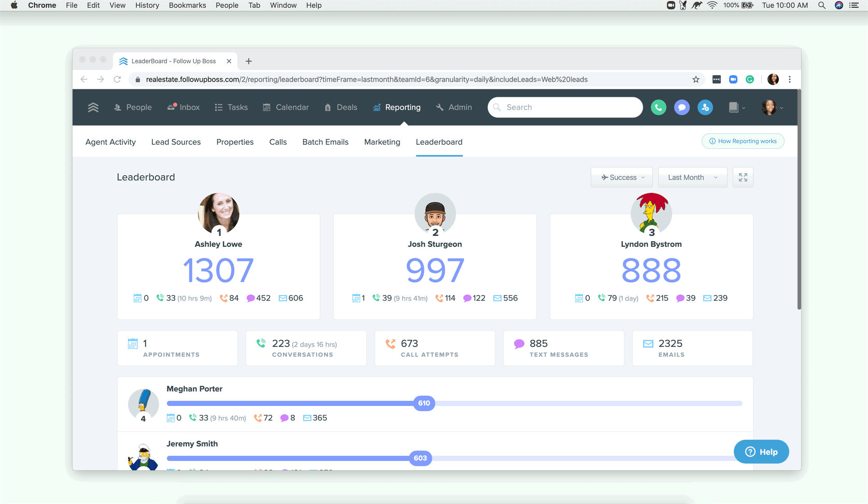The height and width of the screenshot is (504, 868).
Task: Open the Inbox section
Action: point(183,107)
